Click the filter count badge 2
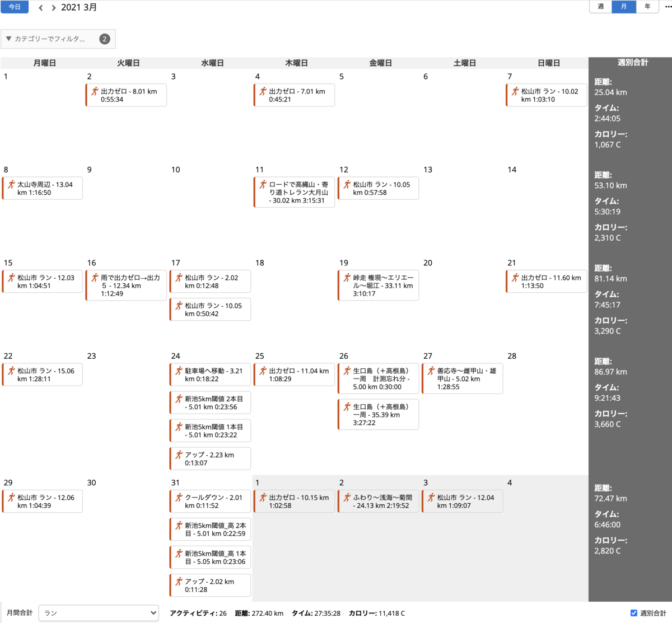Viewport: 672px width, 623px height. coord(105,39)
